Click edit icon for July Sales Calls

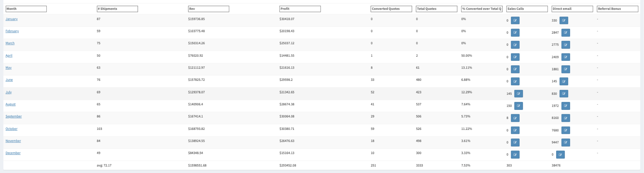pos(518,94)
